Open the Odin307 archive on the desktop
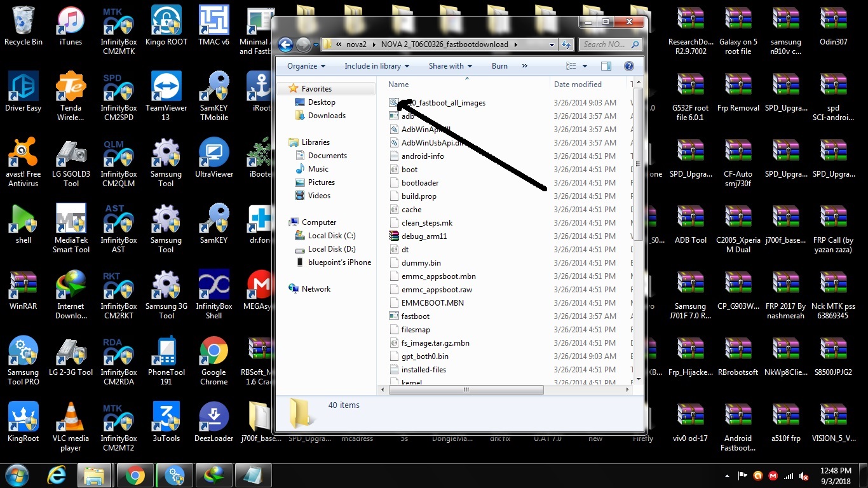This screenshot has height=488, width=868. click(834, 26)
